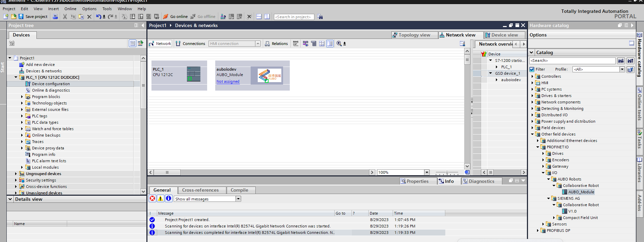This screenshot has height=242, width=644.
Task: Paste from clipboard using the toolbar icon
Action: 81,17
